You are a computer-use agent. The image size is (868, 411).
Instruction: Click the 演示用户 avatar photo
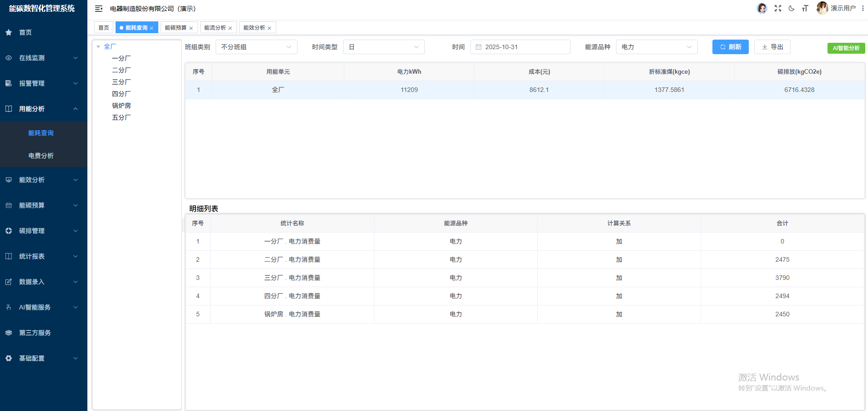tap(822, 8)
